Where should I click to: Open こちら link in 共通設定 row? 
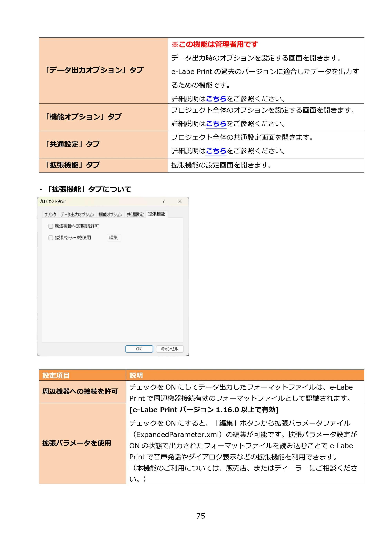(216, 151)
